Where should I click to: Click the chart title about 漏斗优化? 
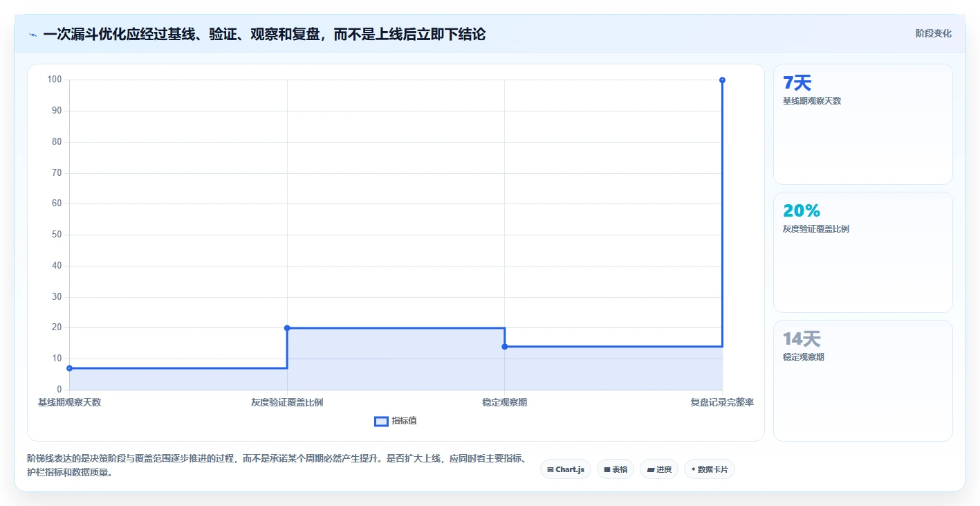tap(264, 34)
